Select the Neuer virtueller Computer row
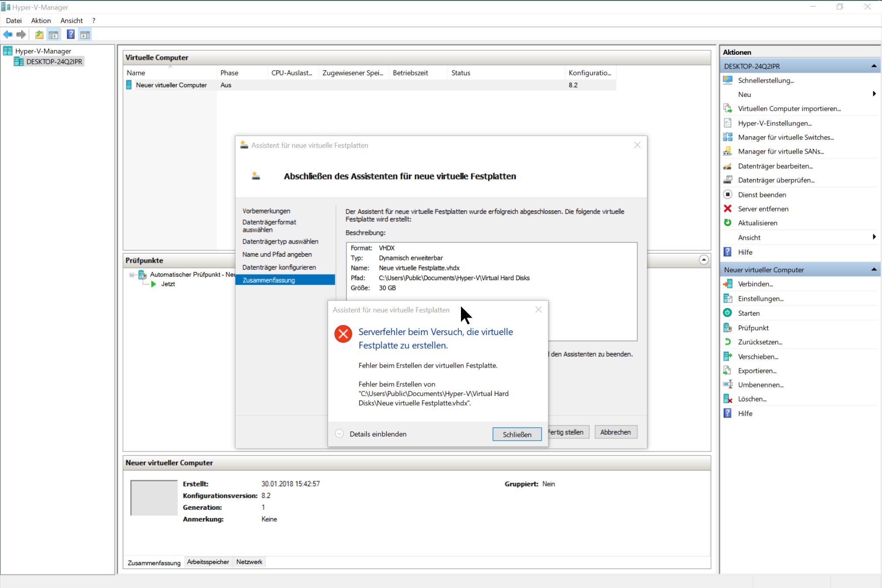Screen dimensions: 882x588 coord(370,85)
